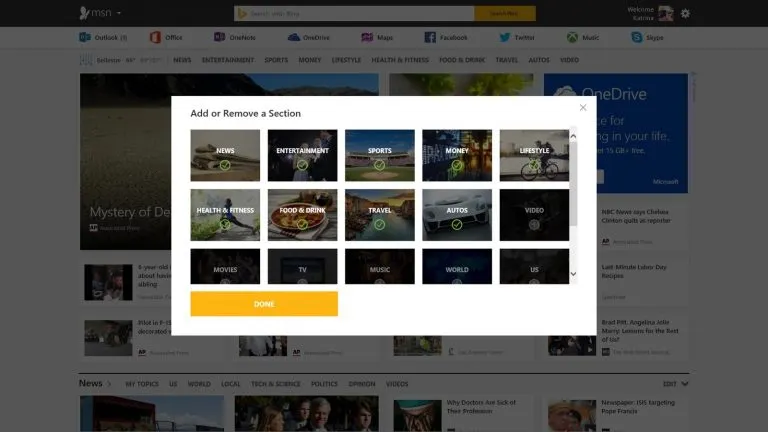Open the OneDrive cloud icon
This screenshot has width=768, height=432.
[294, 37]
